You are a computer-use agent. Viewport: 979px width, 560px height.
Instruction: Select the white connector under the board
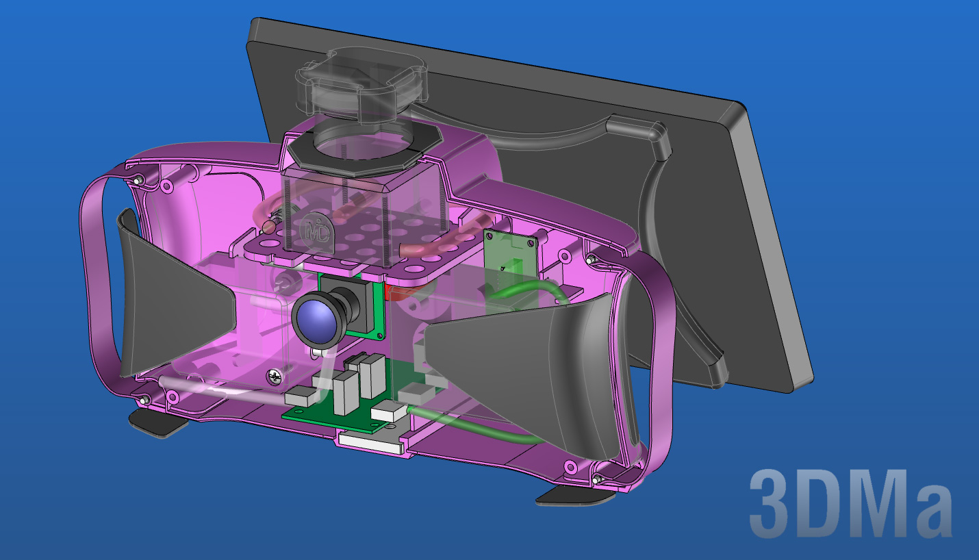370,442
